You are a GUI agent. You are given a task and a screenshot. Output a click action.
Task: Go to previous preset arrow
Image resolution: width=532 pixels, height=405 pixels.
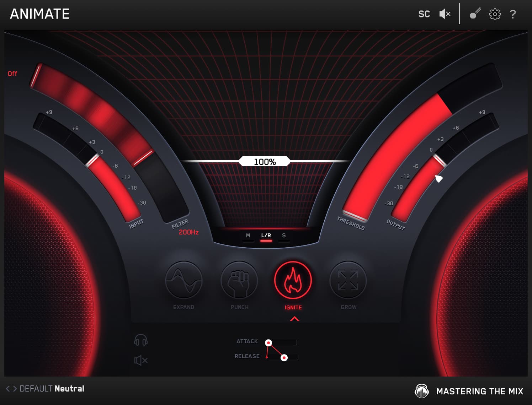click(8, 389)
